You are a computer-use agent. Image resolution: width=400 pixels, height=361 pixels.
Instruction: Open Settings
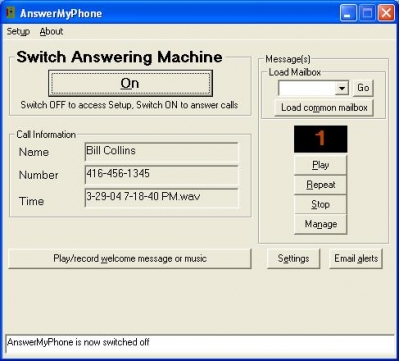click(293, 259)
